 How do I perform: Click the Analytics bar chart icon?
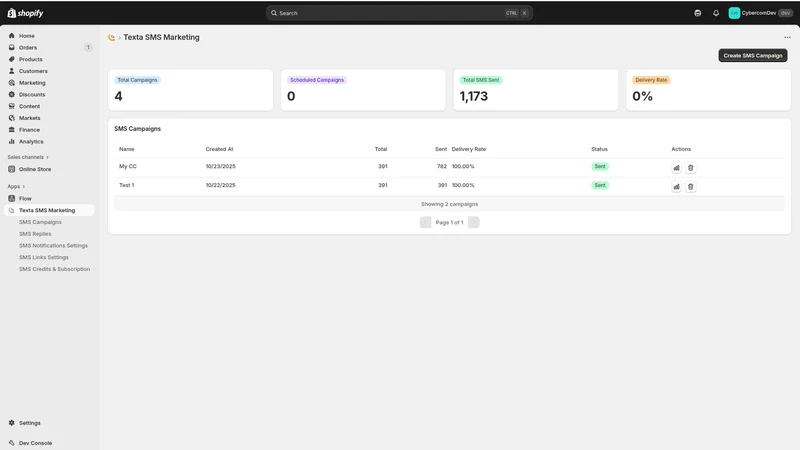(12, 141)
